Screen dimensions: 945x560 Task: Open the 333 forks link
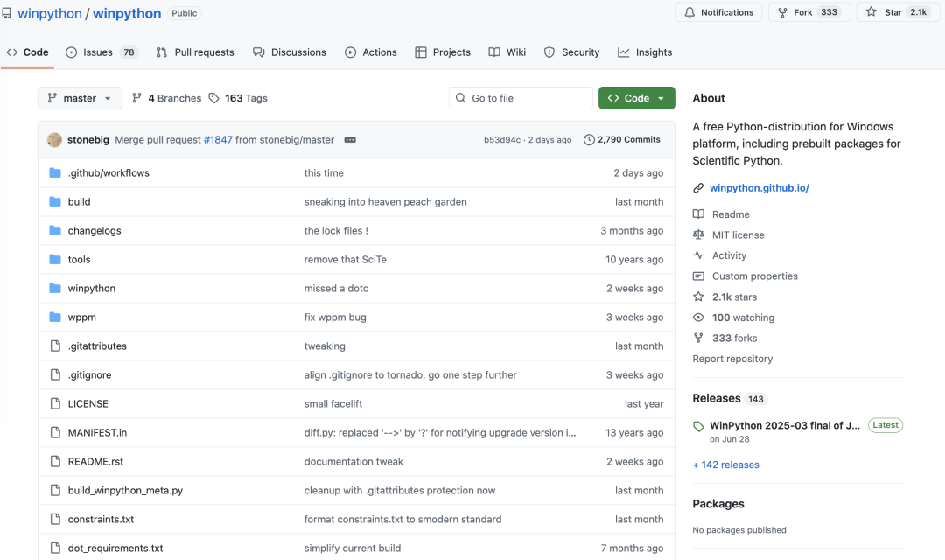coord(735,338)
